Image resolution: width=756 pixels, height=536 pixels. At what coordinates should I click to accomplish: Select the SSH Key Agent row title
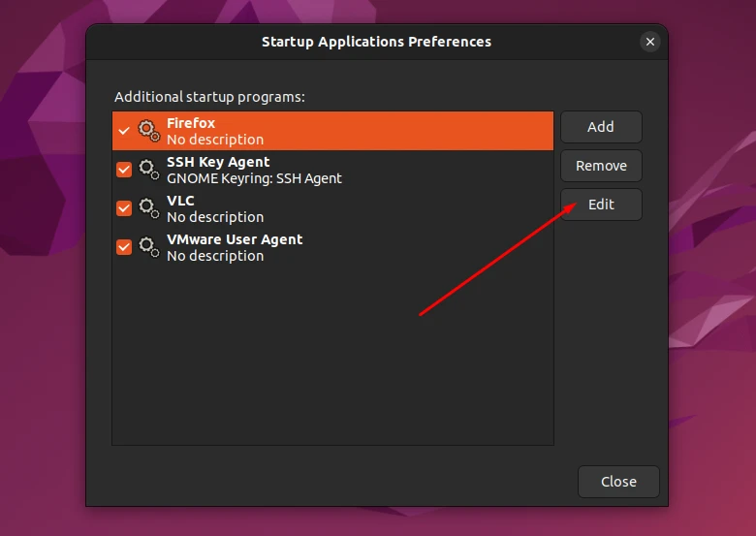tap(218, 162)
